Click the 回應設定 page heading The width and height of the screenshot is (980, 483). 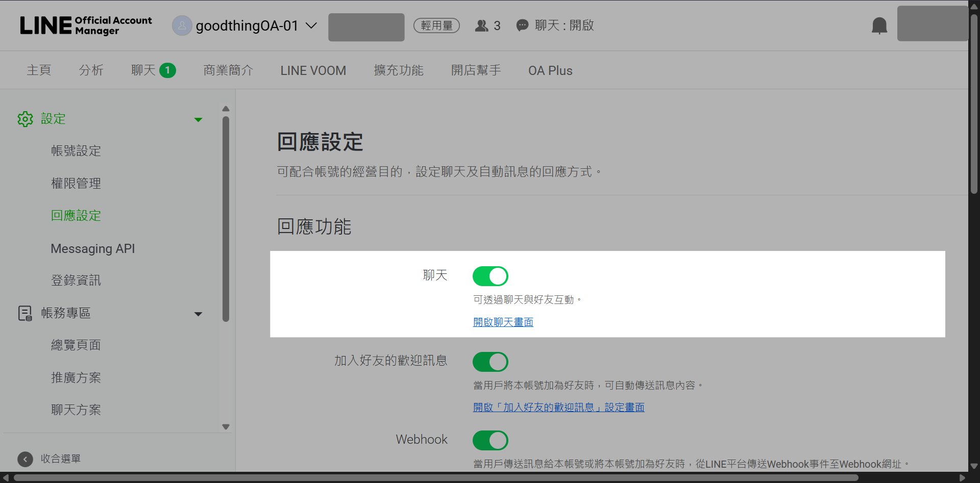(320, 142)
